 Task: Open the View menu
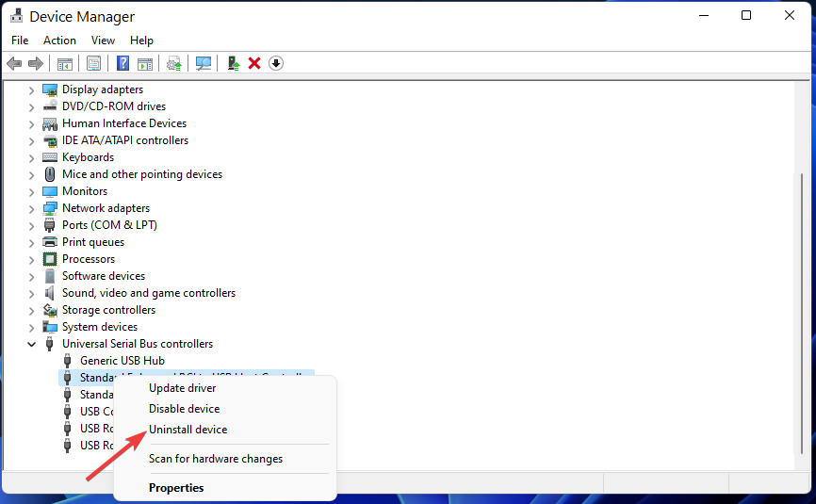[x=103, y=41]
